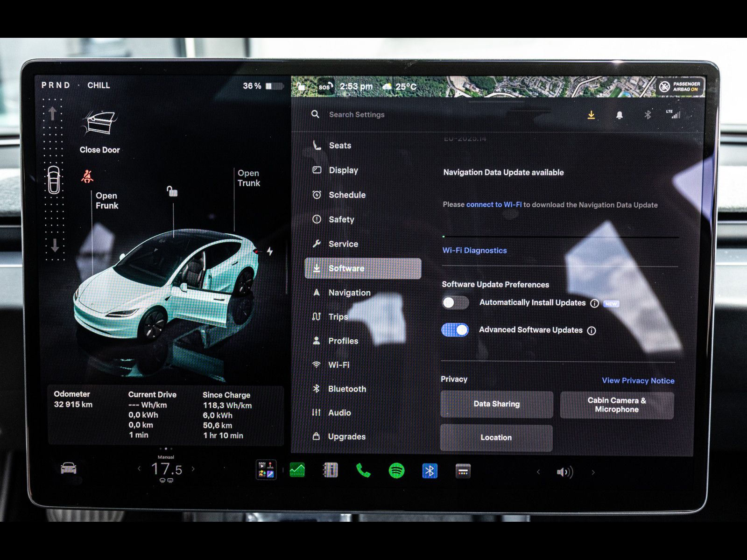Open car controls icon in bottom bar

point(69,468)
